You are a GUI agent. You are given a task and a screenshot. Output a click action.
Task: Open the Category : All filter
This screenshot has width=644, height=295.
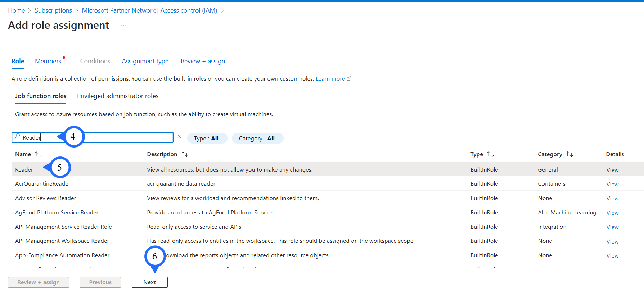[257, 138]
